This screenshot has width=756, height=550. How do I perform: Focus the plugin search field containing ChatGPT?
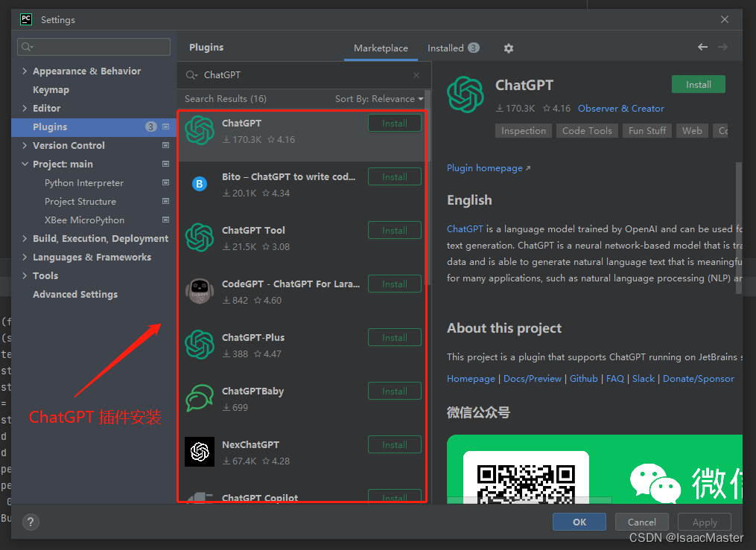point(304,75)
